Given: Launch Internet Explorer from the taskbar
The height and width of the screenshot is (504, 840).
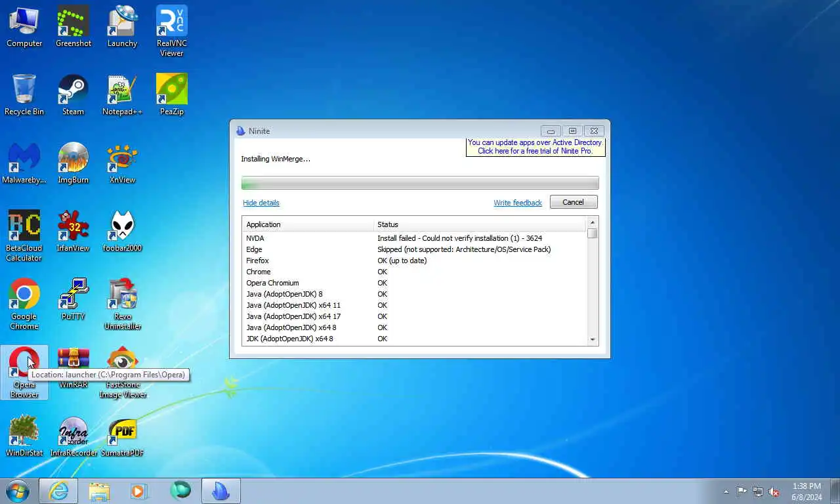Looking at the screenshot, I should point(58,491).
